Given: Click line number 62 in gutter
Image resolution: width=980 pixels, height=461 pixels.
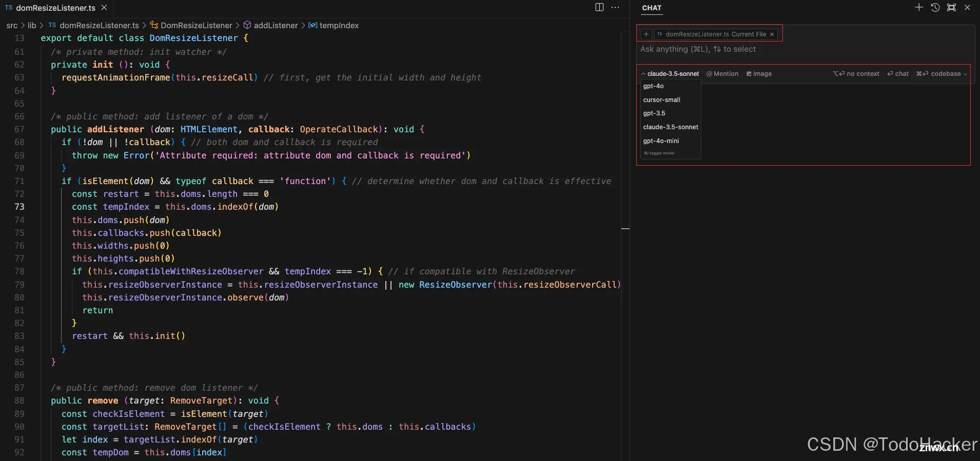Looking at the screenshot, I should [19, 65].
